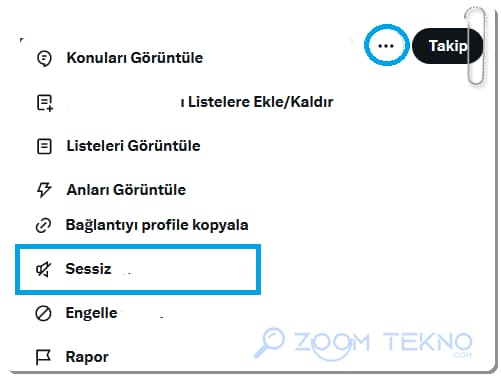Click the muted speaker Sessiz icon

click(x=44, y=269)
